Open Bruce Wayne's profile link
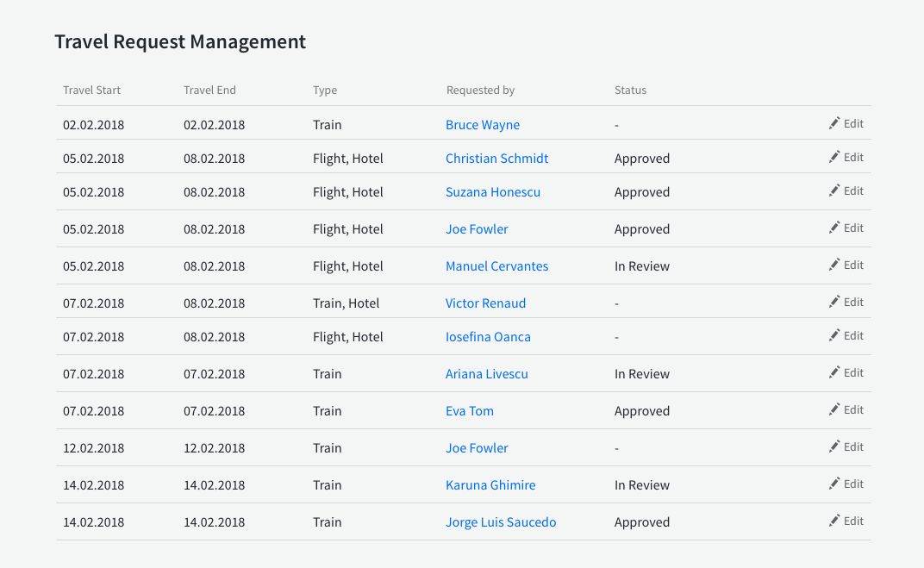This screenshot has width=924, height=568. 483,124
